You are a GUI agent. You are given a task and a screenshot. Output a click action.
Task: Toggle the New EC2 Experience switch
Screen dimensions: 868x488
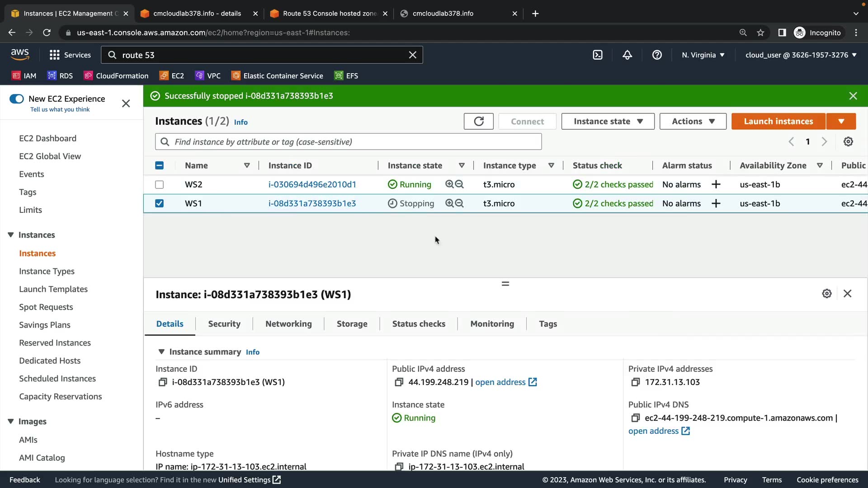(17, 99)
